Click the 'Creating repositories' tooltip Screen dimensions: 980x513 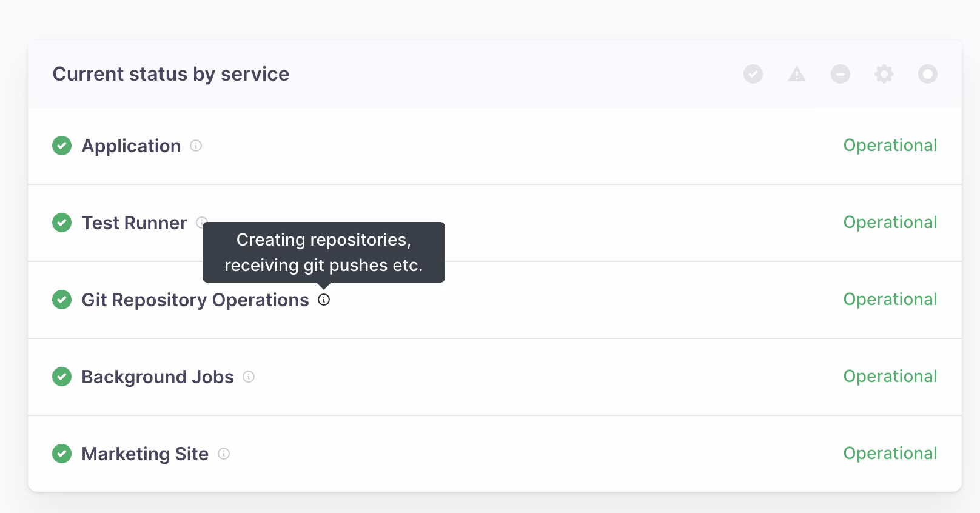(x=323, y=252)
